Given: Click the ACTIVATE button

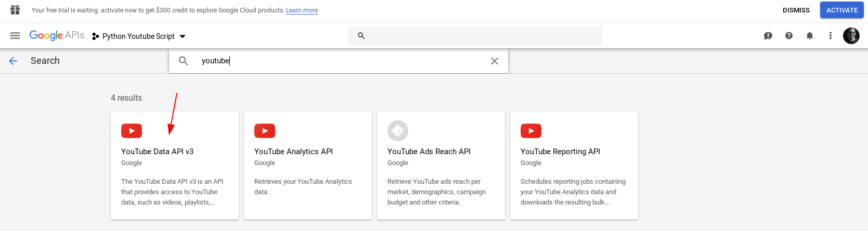Looking at the screenshot, I should click(842, 10).
